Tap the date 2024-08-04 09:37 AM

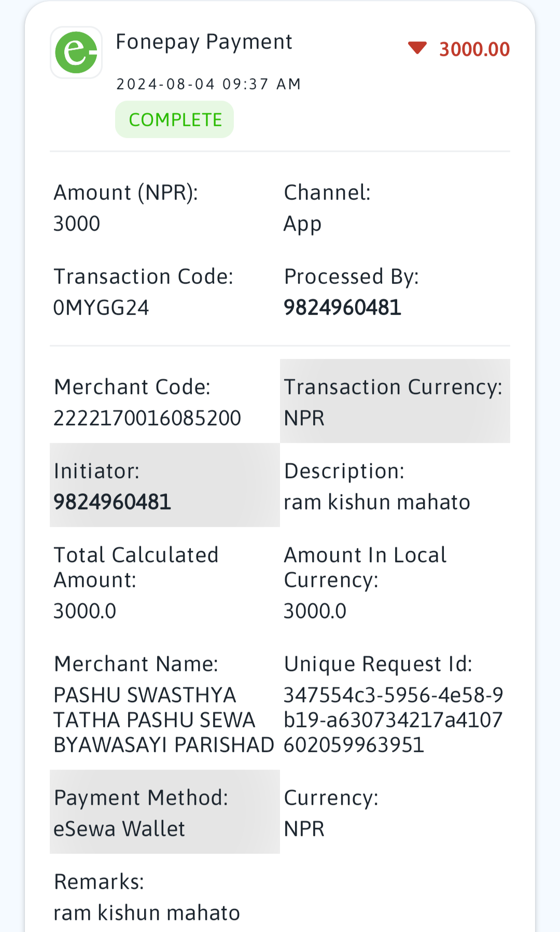(x=208, y=84)
